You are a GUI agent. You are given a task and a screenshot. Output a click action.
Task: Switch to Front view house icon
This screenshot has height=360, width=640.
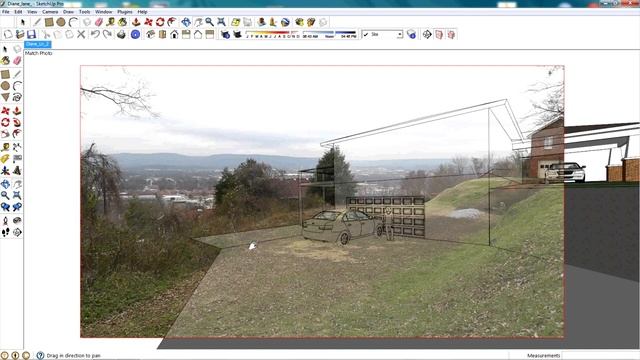tap(174, 34)
